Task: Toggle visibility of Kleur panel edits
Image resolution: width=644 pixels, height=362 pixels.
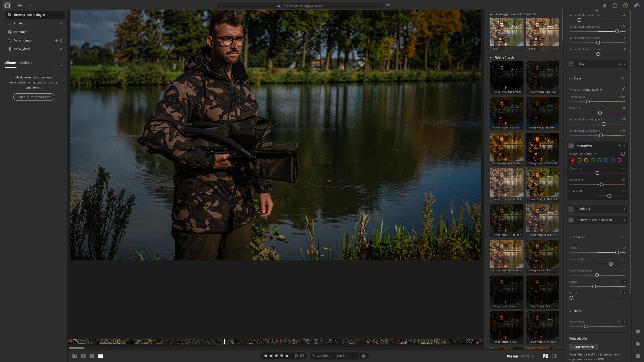Action: pos(623,78)
